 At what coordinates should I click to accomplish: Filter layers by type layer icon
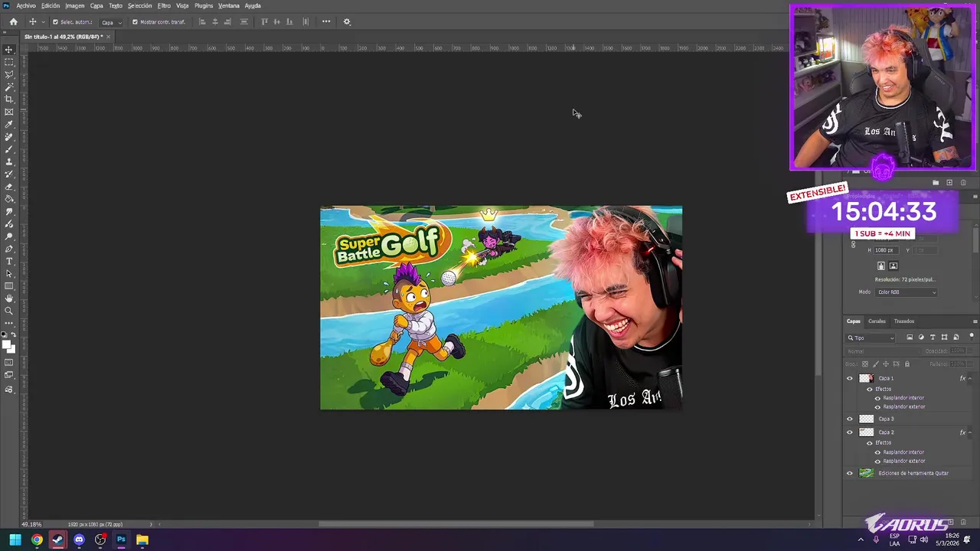[933, 337]
